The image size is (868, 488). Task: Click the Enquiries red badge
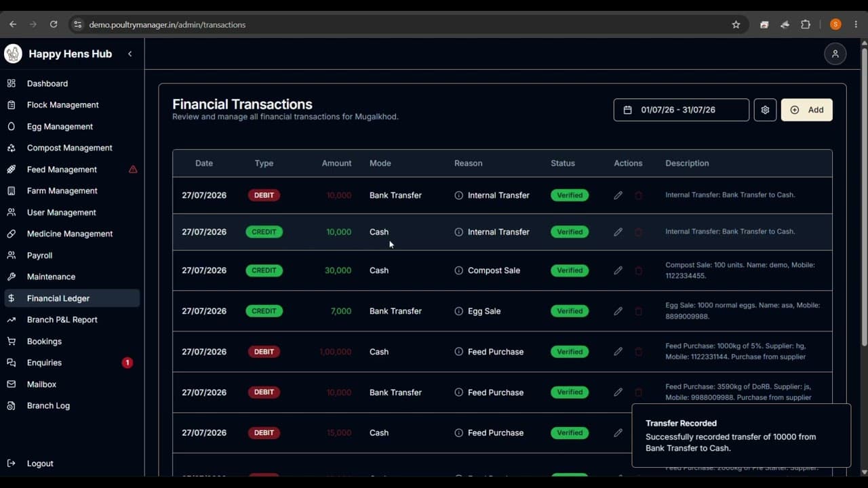click(x=127, y=363)
